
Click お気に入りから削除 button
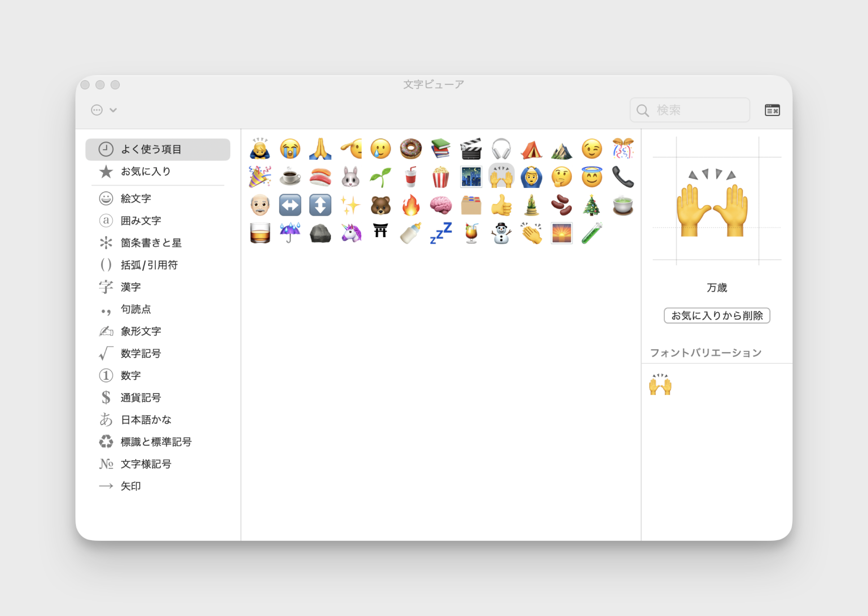[x=716, y=316]
